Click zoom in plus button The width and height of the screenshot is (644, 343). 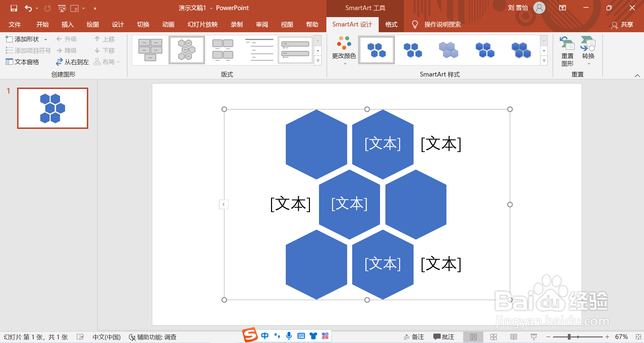point(607,337)
